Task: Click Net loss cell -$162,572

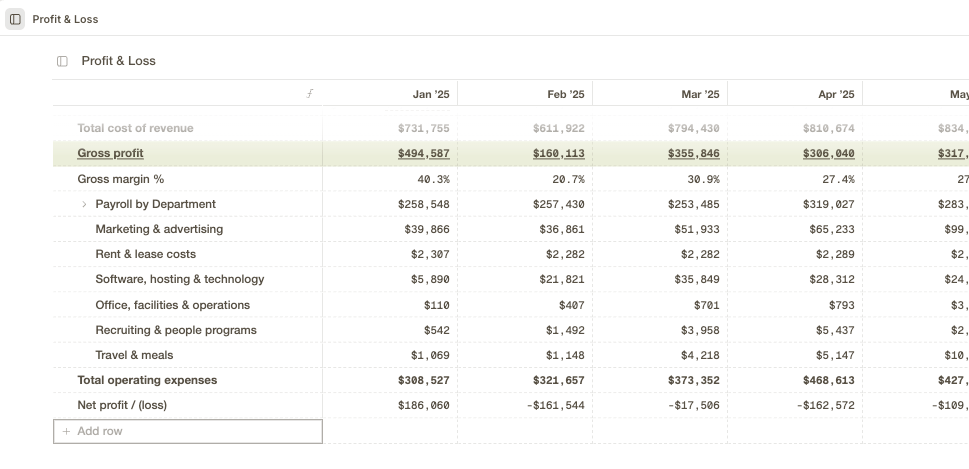Action: pos(826,405)
